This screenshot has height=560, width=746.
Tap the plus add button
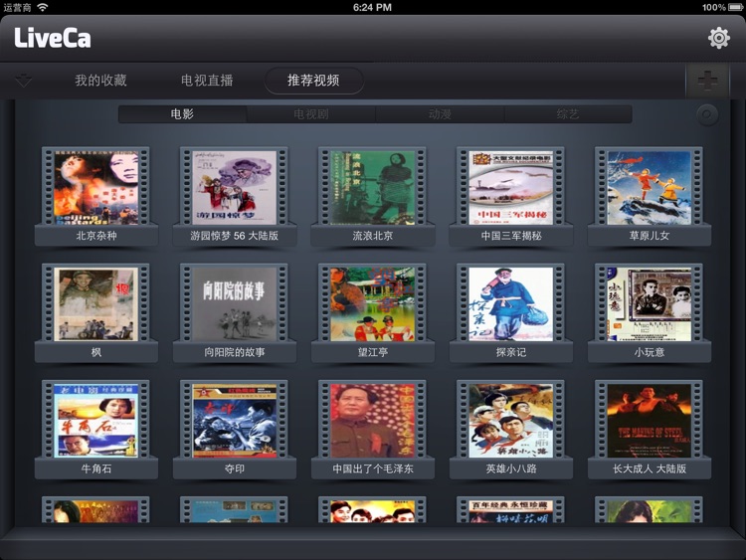[707, 80]
